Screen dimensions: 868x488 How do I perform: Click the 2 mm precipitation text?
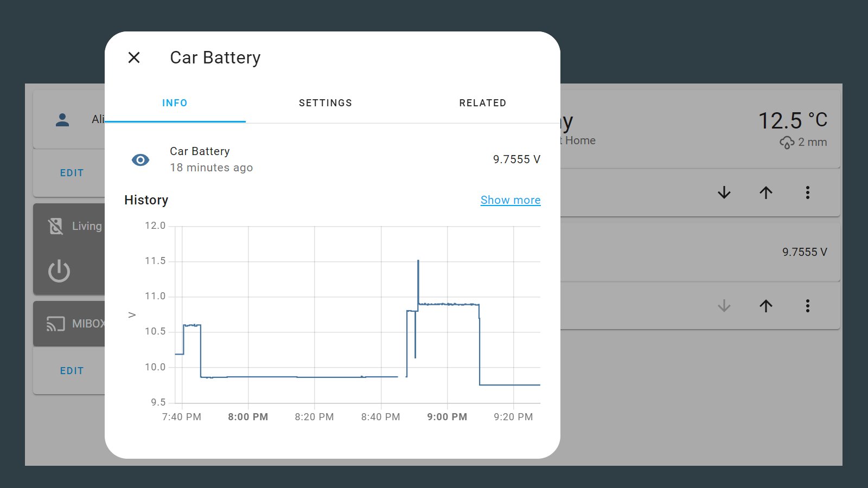(813, 142)
